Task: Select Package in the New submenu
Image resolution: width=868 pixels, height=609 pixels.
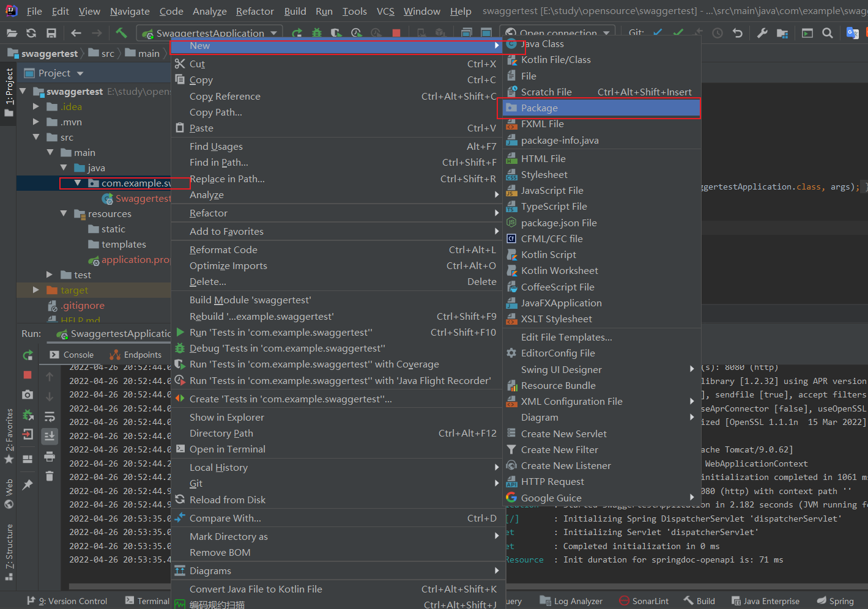Action: pyautogui.click(x=601, y=108)
